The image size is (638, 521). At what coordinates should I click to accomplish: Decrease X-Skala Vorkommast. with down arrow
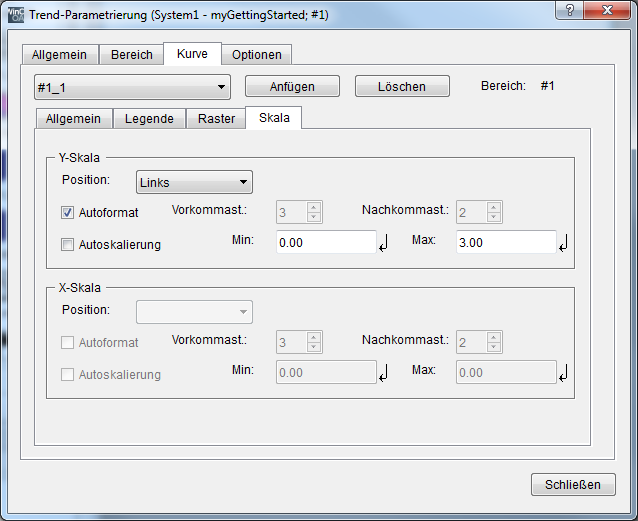pos(313,347)
